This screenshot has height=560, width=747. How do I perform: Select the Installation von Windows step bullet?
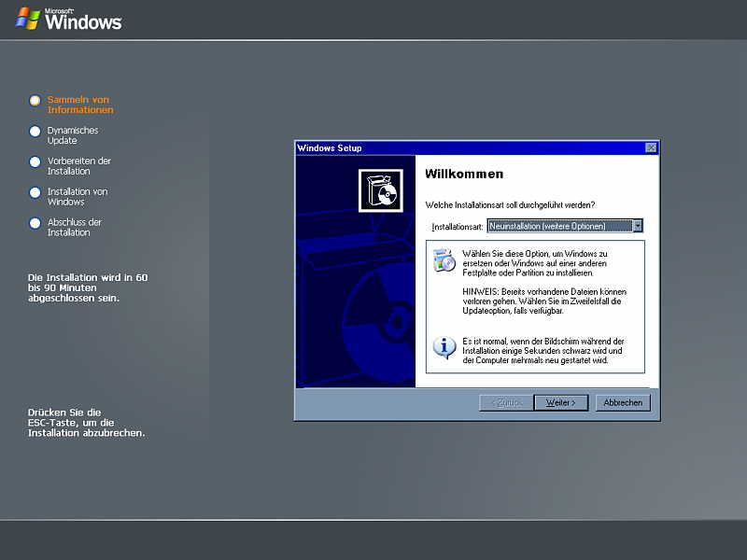coord(35,192)
